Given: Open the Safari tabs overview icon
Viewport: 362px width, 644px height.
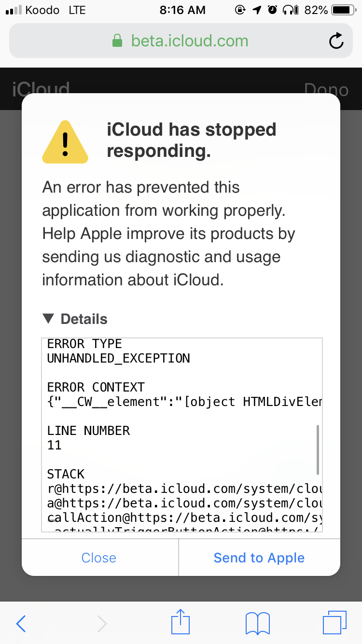Looking at the screenshot, I should click(x=334, y=623).
